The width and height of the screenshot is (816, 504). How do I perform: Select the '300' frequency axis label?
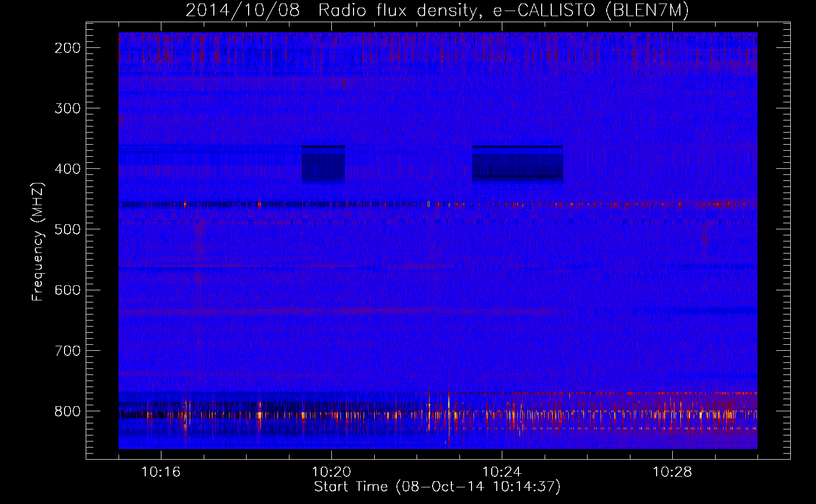click(68, 108)
